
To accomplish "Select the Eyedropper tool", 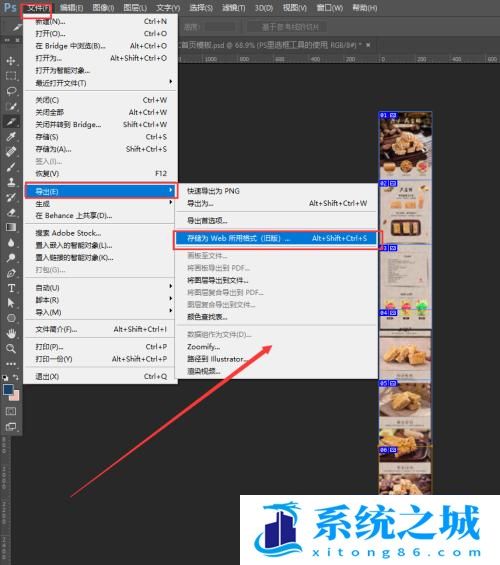I will [x=11, y=137].
